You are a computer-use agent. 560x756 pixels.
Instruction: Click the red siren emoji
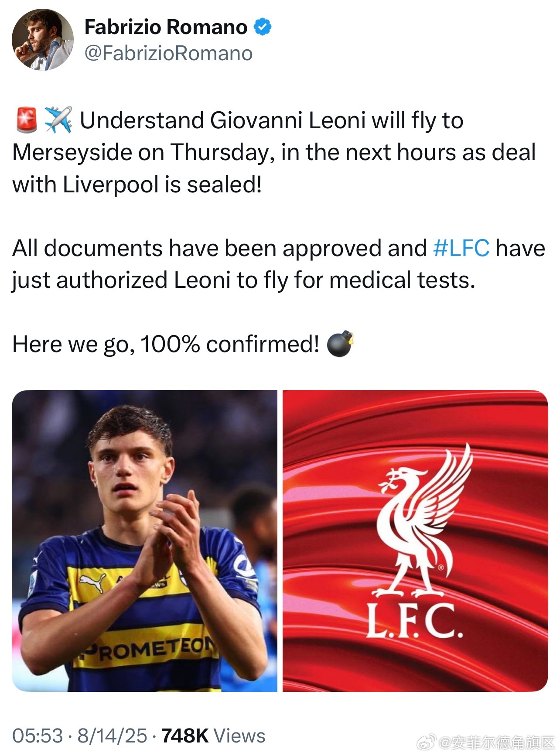click(26, 120)
